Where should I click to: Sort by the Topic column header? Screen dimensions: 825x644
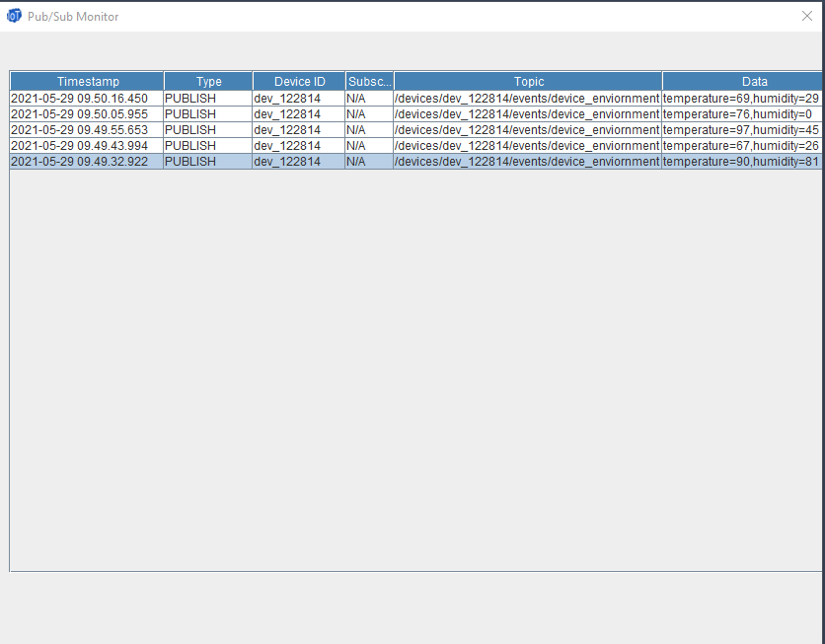(528, 82)
